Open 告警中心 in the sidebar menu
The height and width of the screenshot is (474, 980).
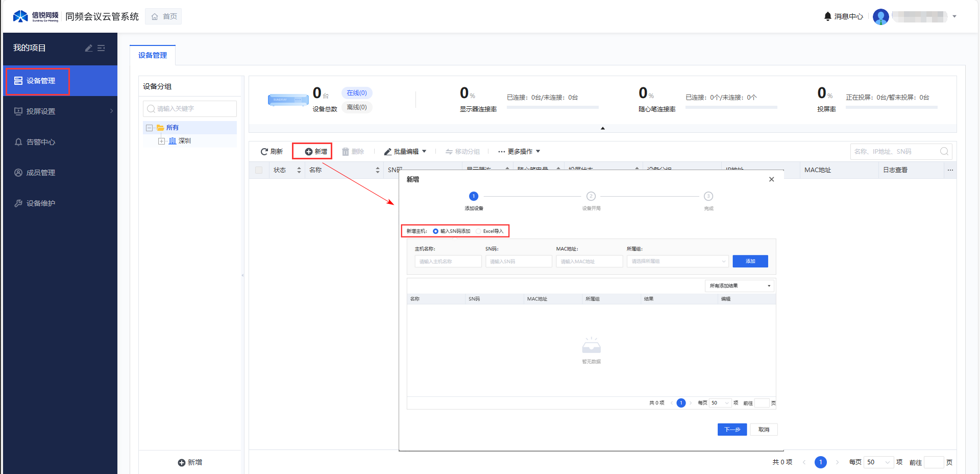[60, 142]
